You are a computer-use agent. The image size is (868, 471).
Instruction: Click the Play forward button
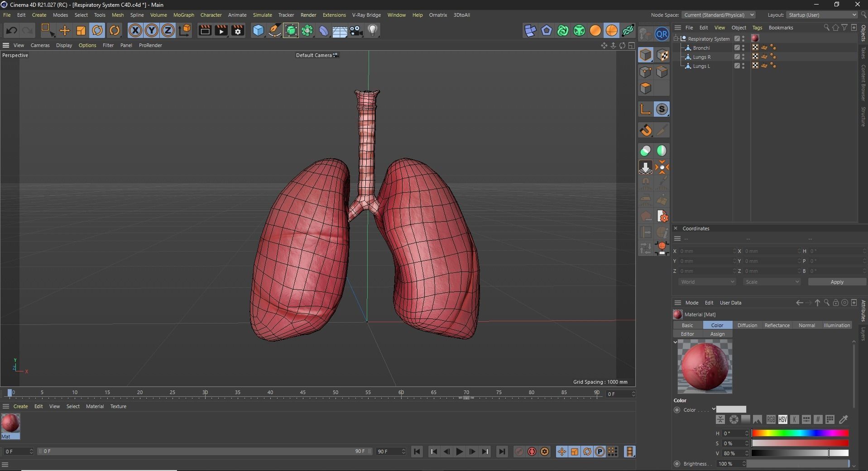tap(459, 452)
